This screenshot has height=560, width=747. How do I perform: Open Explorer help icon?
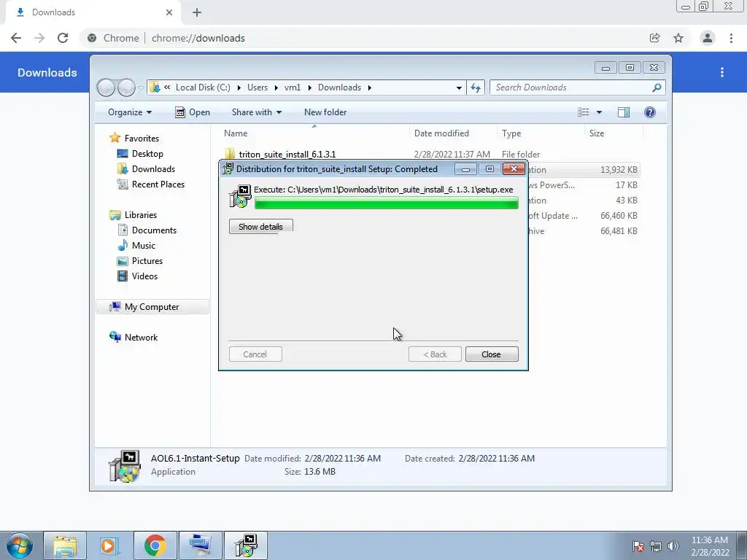pos(650,112)
